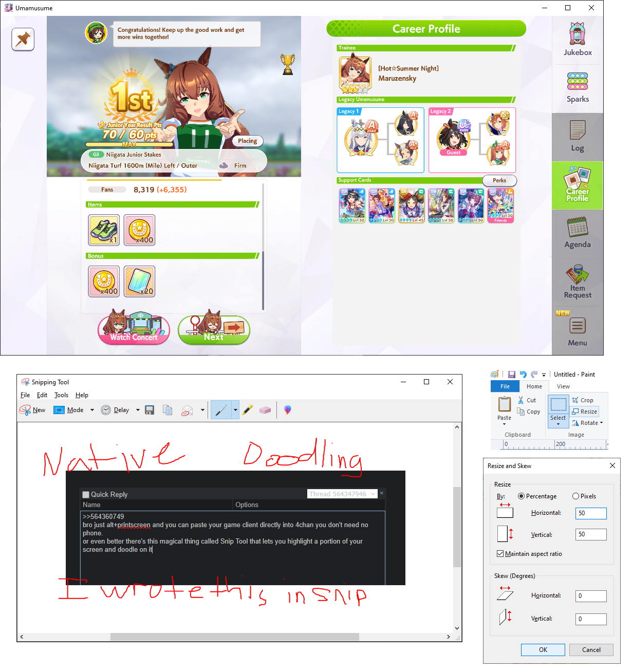Select the Pen tool in Snipping Tool
Image resolution: width=632 pixels, height=672 pixels.
tap(221, 410)
